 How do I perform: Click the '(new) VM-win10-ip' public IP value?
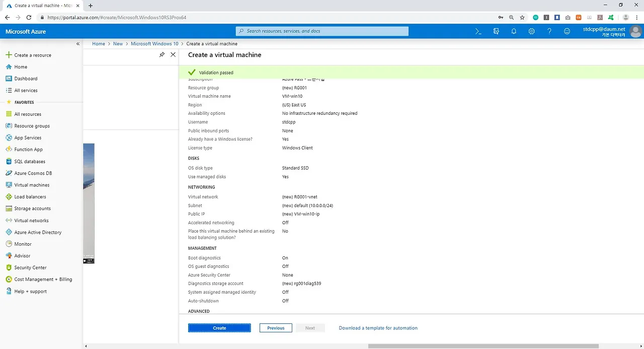301,214
